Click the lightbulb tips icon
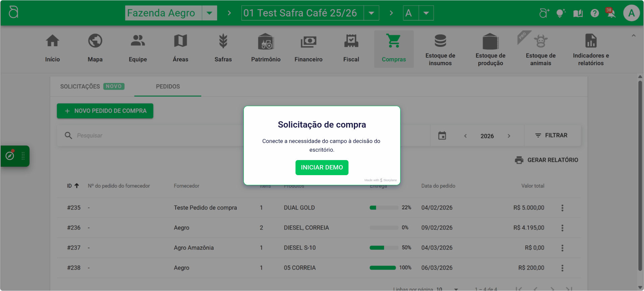644x291 pixels. click(x=560, y=13)
